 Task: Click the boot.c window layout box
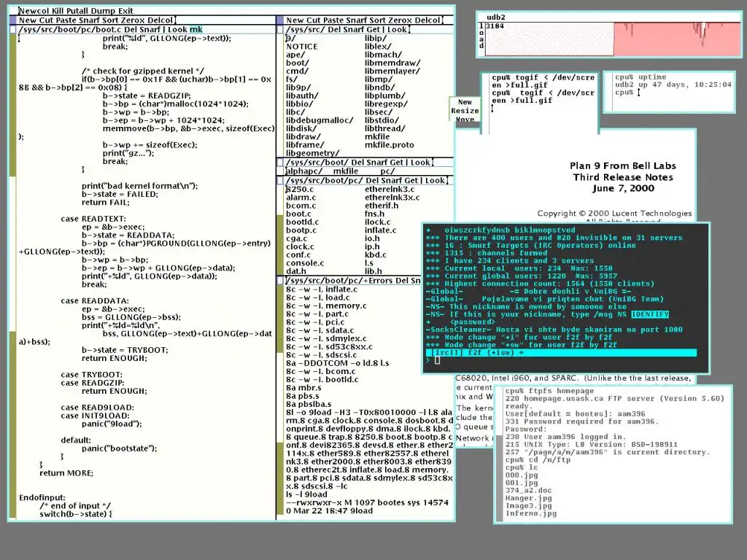pos(13,29)
